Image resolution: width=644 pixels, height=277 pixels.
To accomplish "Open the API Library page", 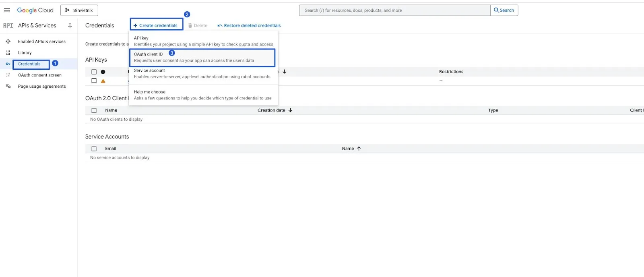I will point(25,53).
